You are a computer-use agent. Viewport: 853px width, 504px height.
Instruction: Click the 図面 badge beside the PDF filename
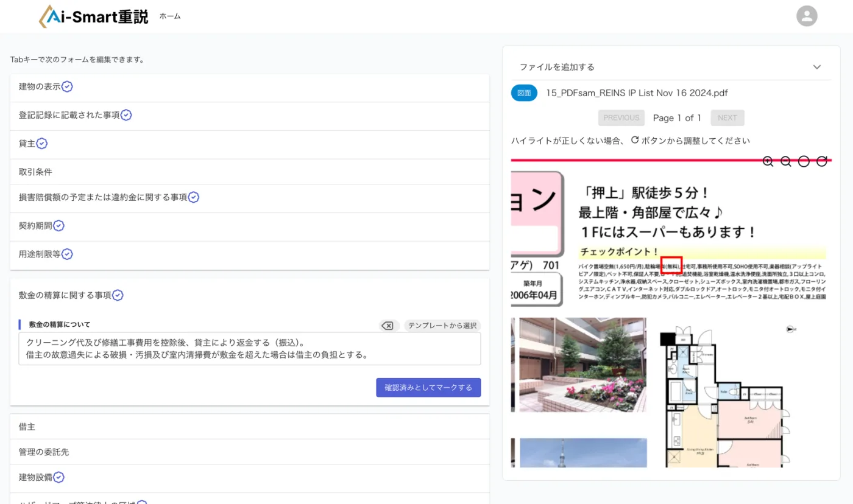523,93
